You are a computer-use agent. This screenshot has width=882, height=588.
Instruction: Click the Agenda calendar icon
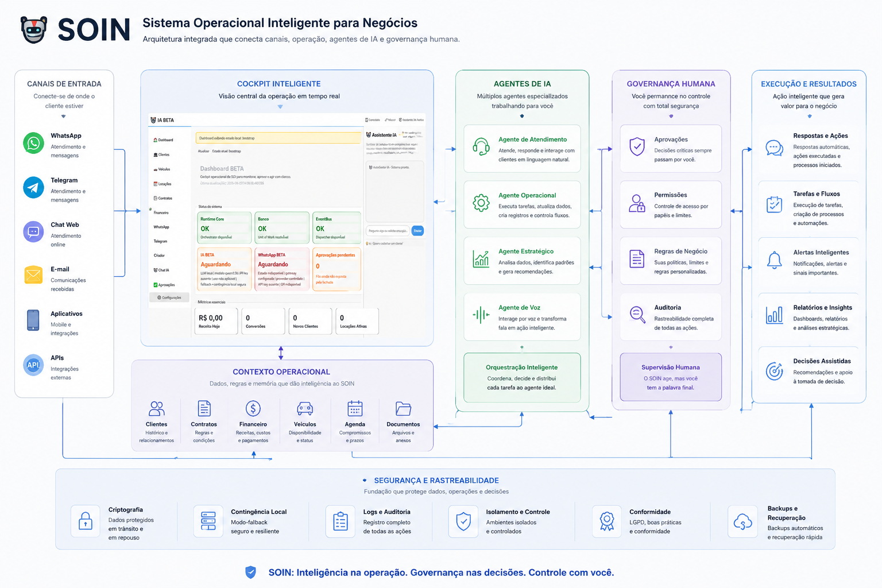(x=355, y=408)
